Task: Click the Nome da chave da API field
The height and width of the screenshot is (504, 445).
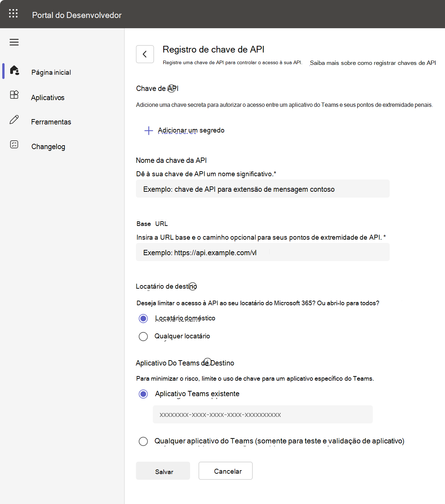Action: pos(263,189)
